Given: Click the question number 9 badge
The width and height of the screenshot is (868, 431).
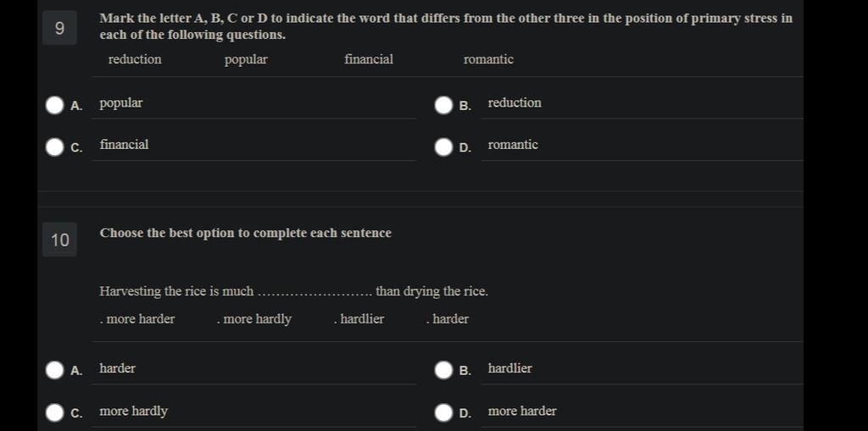Looking at the screenshot, I should point(59,28).
